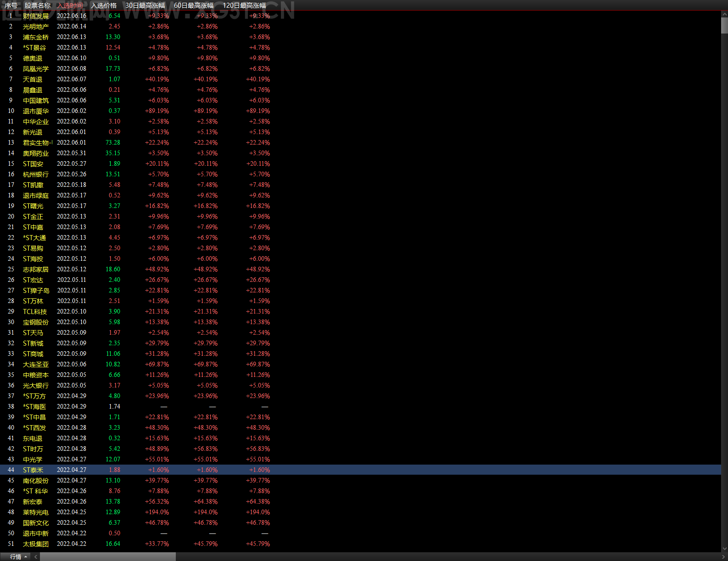This screenshot has height=561, width=728.
Task: Select the ST宏达 stock name
Action: pyautogui.click(x=33, y=280)
